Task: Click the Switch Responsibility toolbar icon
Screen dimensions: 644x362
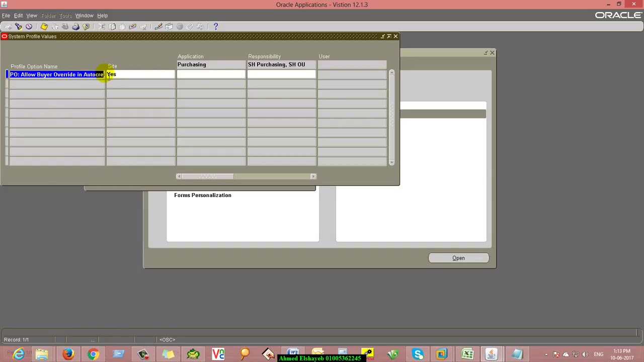Action: pyautogui.click(x=65, y=27)
